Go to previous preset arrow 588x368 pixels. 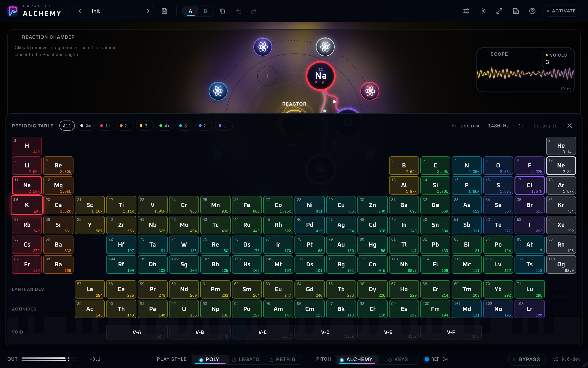pyautogui.click(x=80, y=11)
